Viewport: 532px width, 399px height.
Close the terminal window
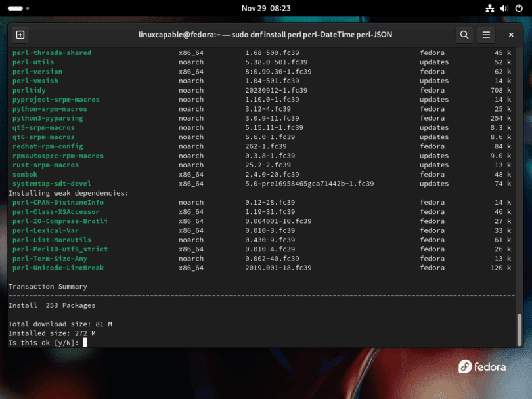pyautogui.click(x=511, y=34)
